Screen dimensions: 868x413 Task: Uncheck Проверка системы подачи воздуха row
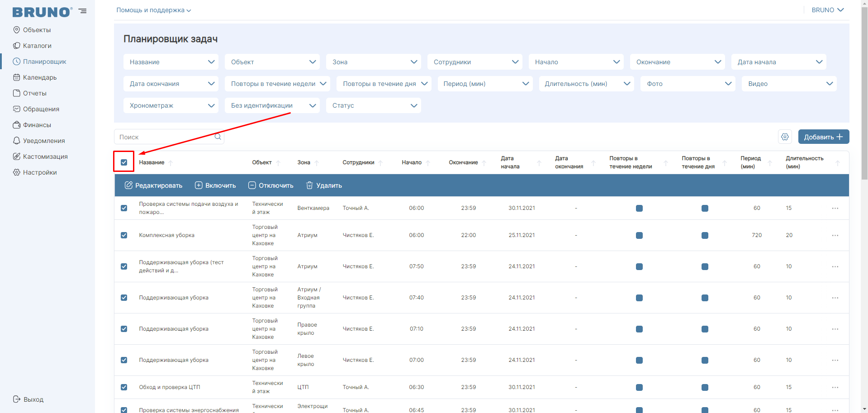pyautogui.click(x=124, y=208)
